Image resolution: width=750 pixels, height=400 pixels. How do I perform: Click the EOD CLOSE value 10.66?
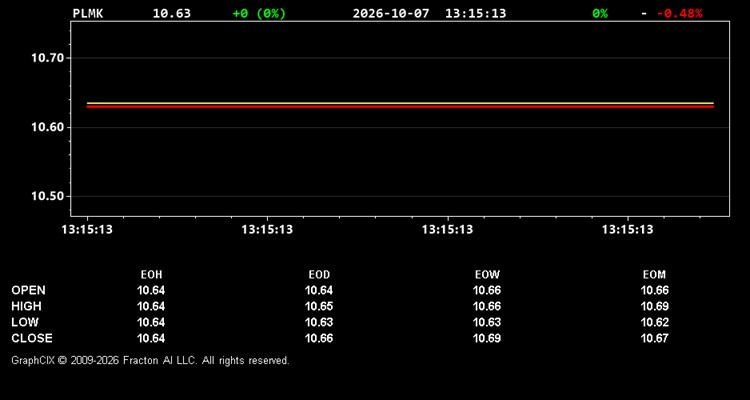pos(319,338)
